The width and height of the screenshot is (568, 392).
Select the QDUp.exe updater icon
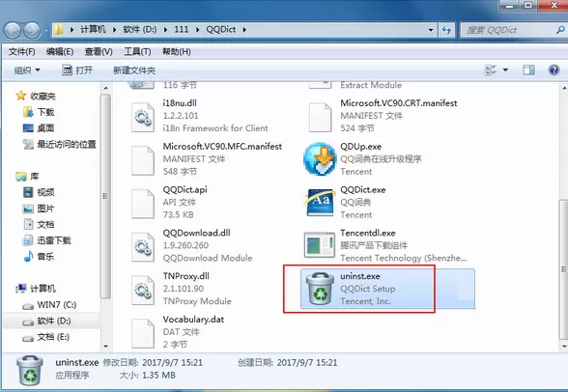coord(321,159)
